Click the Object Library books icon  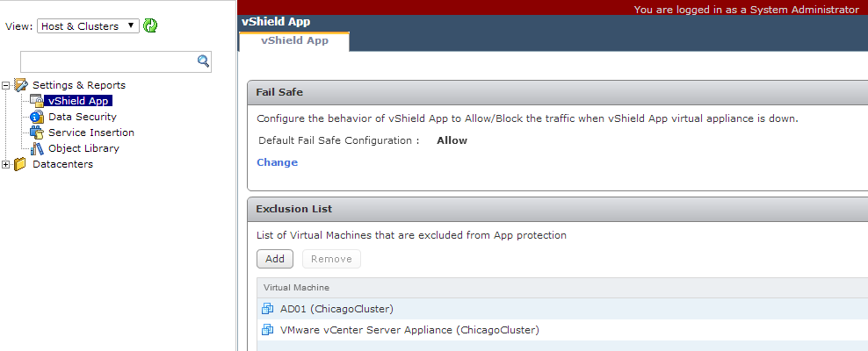pyautogui.click(x=37, y=148)
